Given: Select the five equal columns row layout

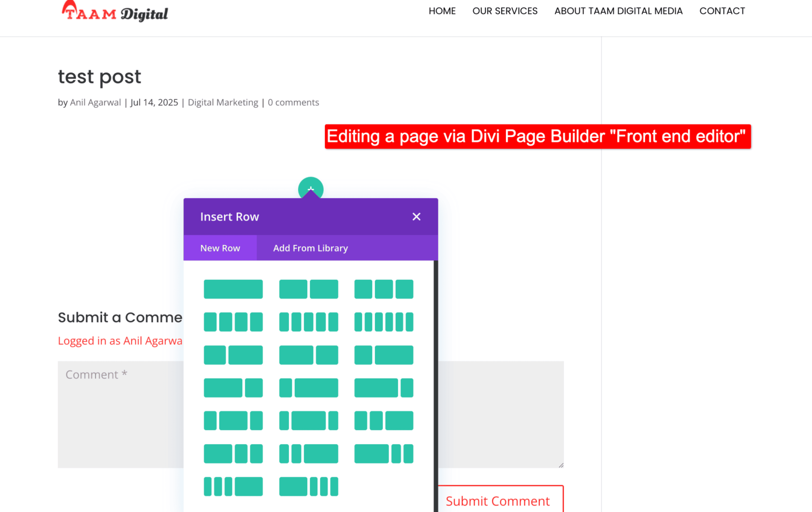Looking at the screenshot, I should pos(309,322).
